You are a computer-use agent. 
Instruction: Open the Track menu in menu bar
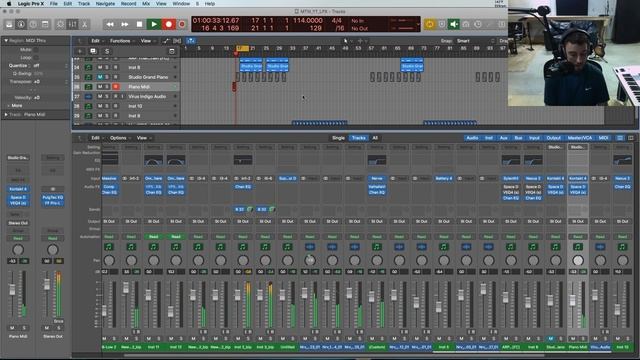tap(84, 4)
